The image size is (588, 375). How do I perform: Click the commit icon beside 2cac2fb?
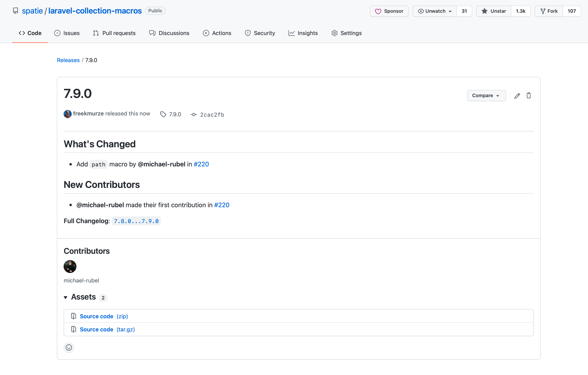[x=194, y=115]
